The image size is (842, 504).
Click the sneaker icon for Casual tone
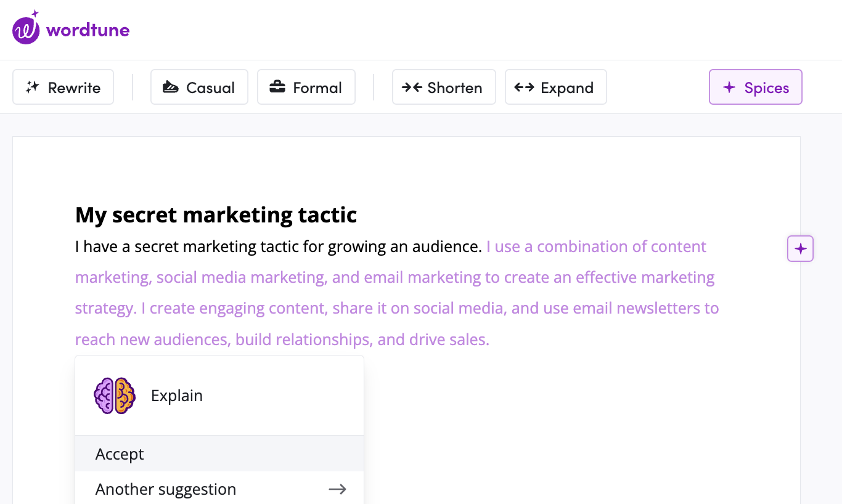tap(170, 87)
